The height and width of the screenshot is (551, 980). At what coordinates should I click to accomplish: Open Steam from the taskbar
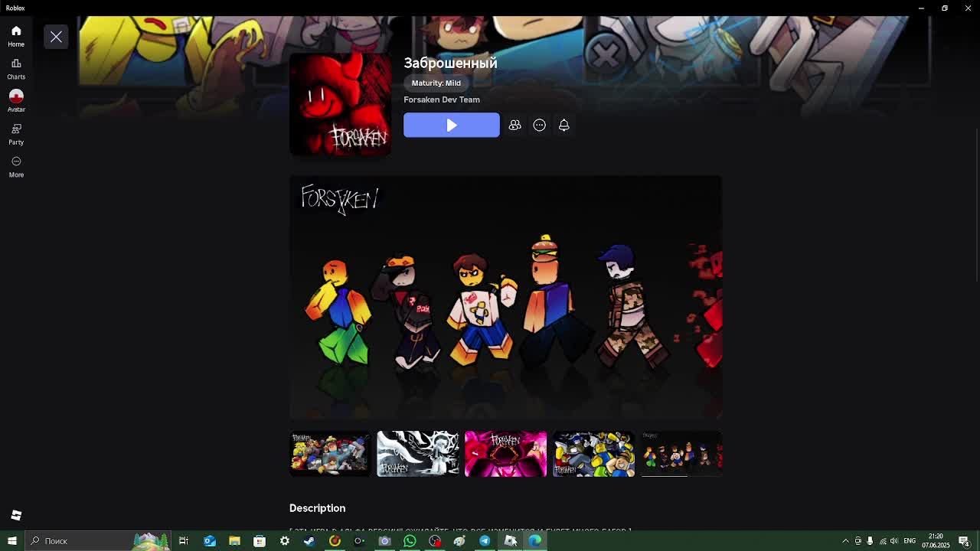click(309, 541)
